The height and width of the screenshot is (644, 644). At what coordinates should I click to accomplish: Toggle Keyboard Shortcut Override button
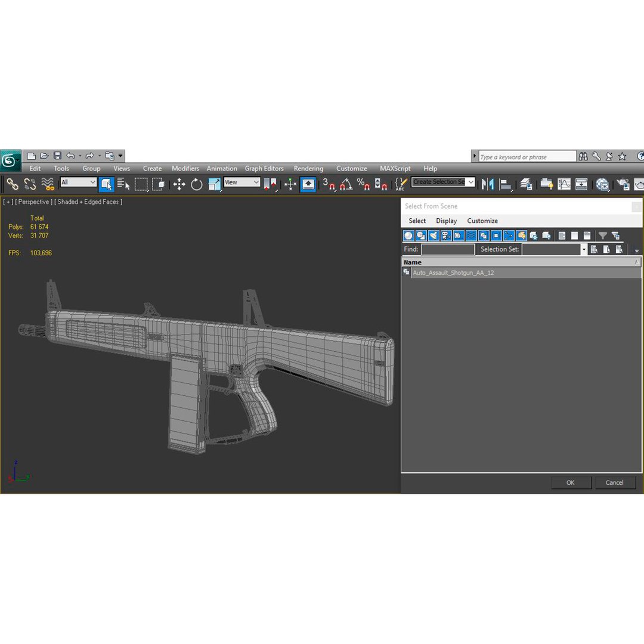point(308,184)
